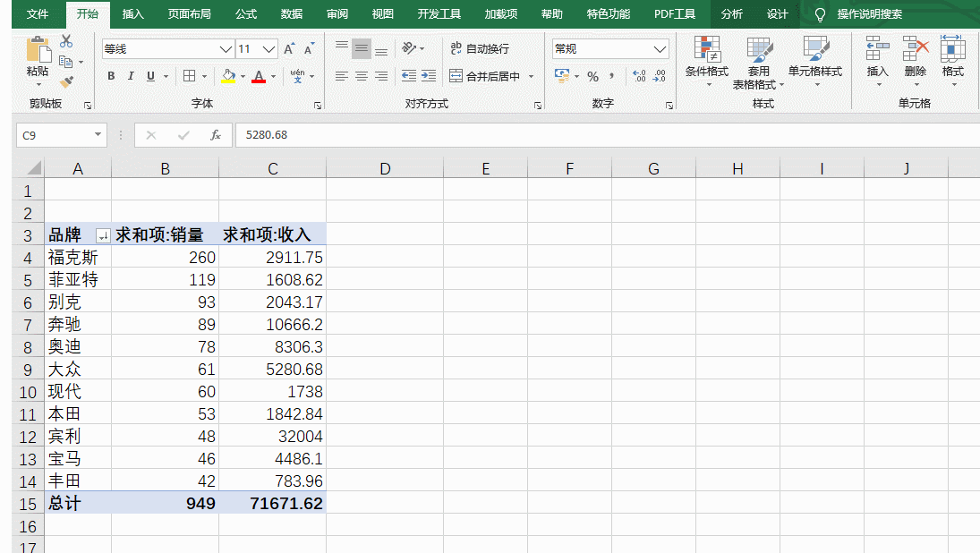The image size is (980, 553).
Task: Align cell text to the right
Action: pyautogui.click(x=381, y=76)
